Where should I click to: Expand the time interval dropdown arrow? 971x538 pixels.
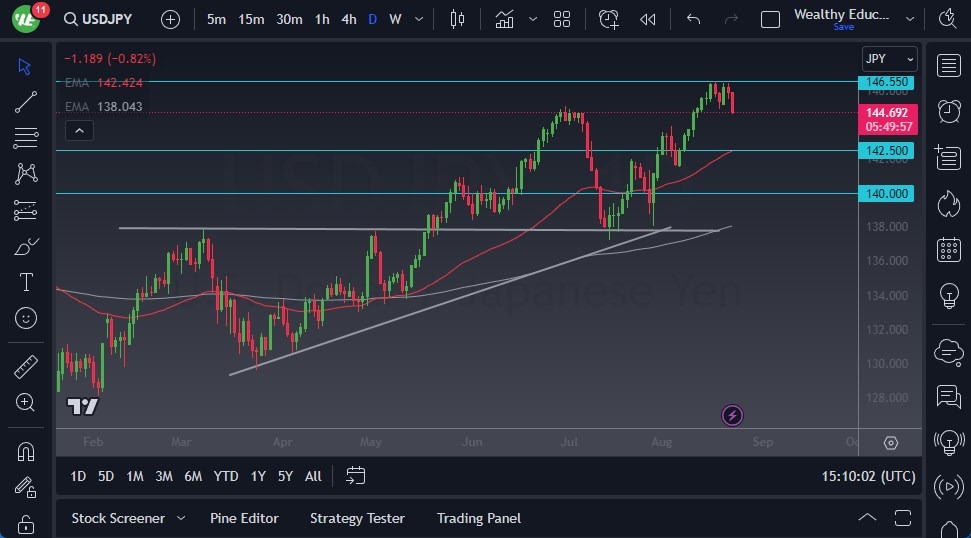(420, 19)
